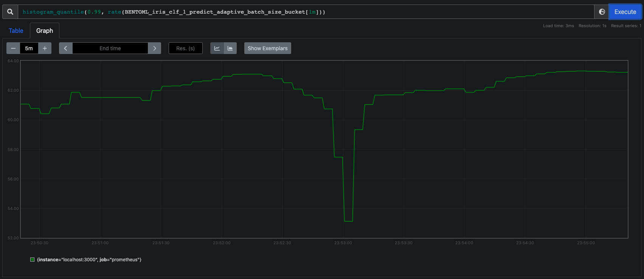
Task: Click the Result series: 1 text
Action: [626, 26]
